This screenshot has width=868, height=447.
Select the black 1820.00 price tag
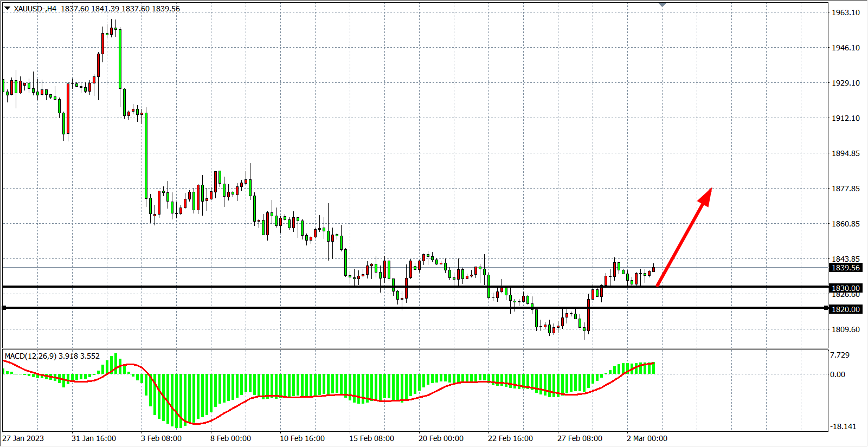pyautogui.click(x=846, y=309)
